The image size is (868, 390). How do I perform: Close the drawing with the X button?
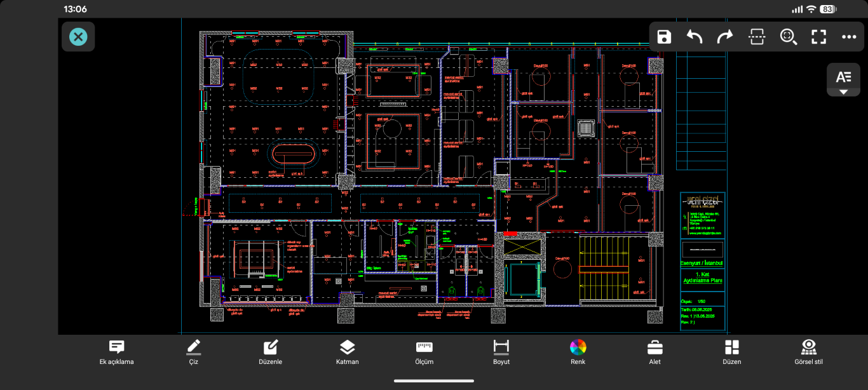tap(78, 37)
